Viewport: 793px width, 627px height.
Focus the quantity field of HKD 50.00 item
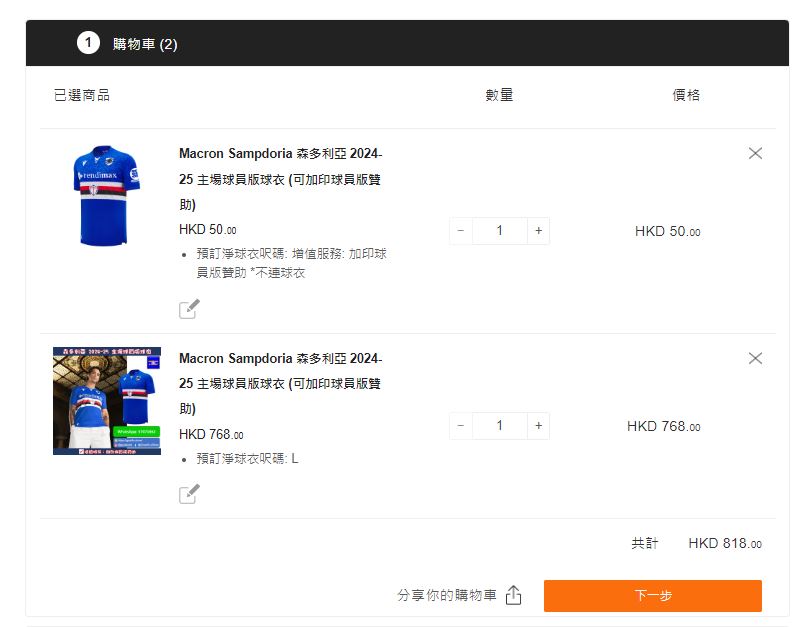point(500,231)
